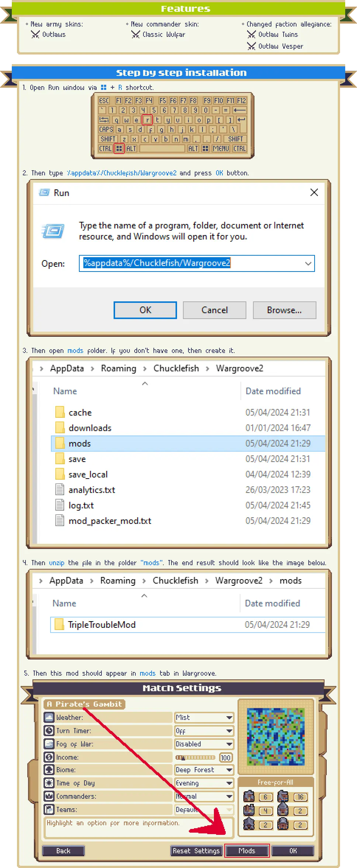
Task: Click the save folder icon
Action: 60,459
